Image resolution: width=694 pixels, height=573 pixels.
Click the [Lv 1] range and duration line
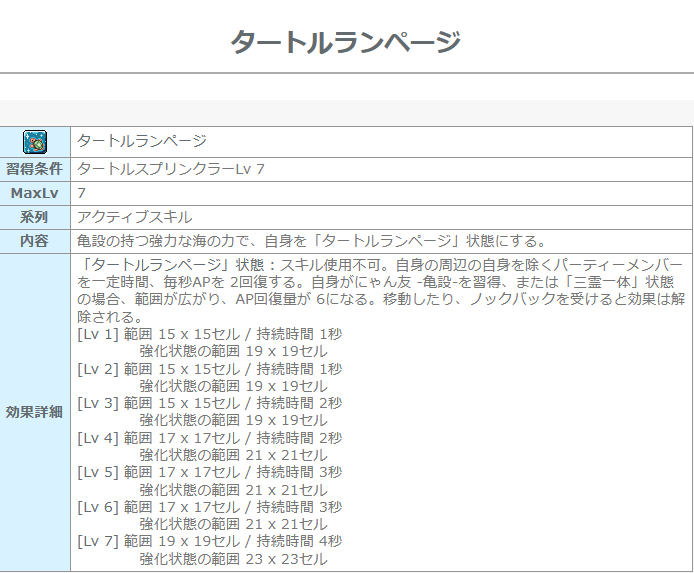pyautogui.click(x=209, y=334)
